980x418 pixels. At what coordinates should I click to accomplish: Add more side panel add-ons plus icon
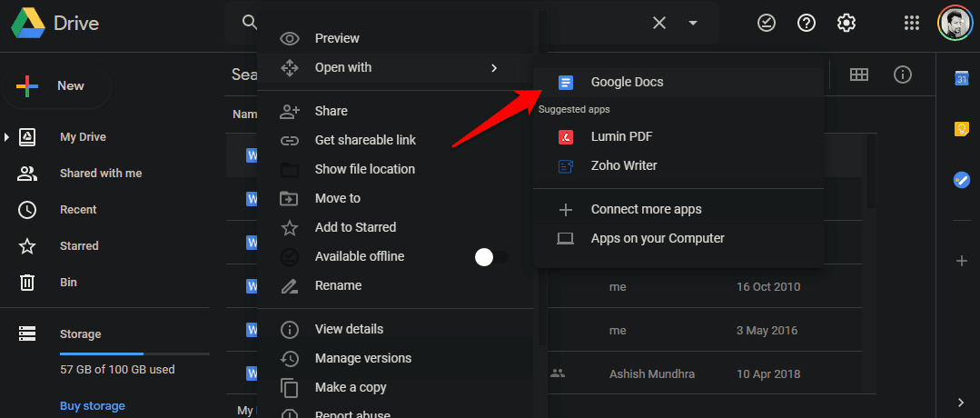click(962, 261)
